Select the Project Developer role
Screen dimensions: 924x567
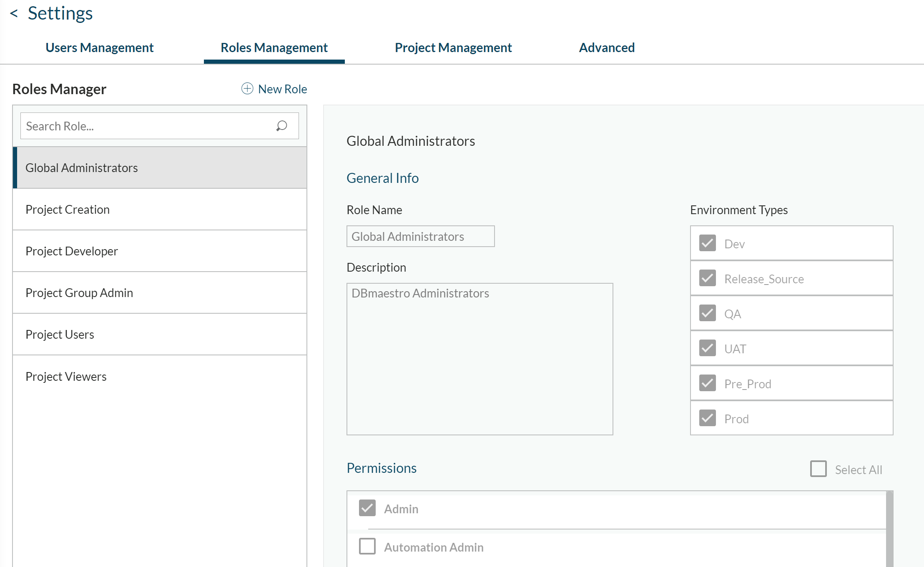72,251
